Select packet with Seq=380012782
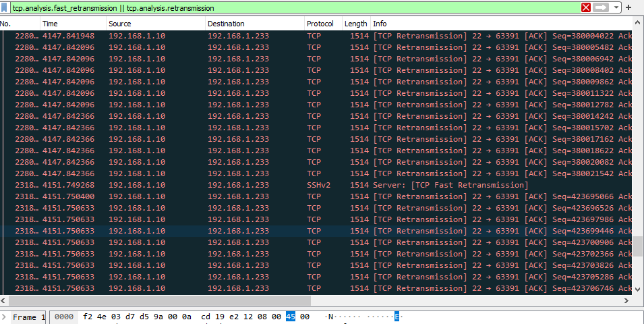Screen dimensions: 644x324 click(x=316, y=105)
